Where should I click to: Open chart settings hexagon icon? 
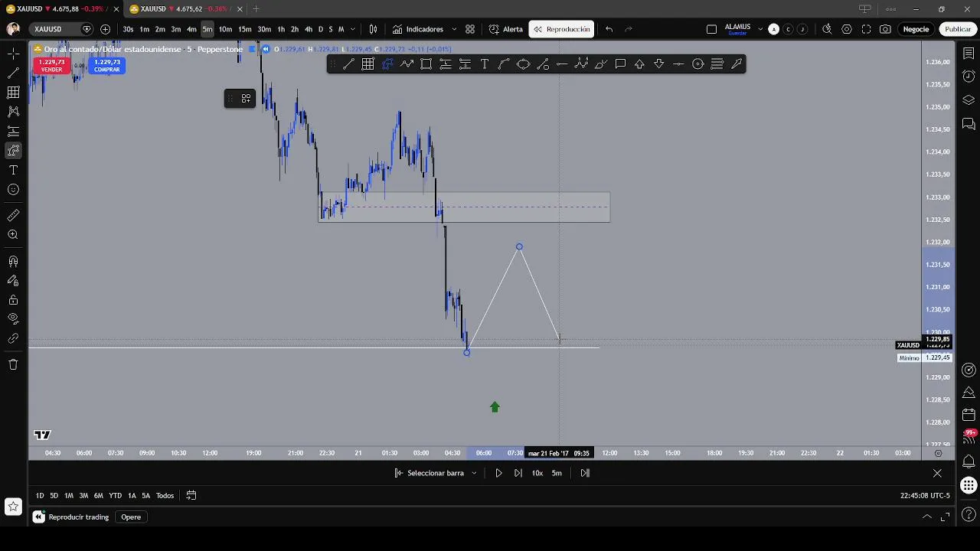(x=847, y=29)
